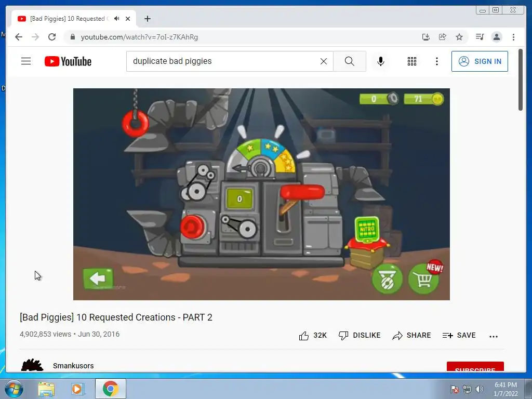Click the video title text
Screen dimensions: 532x399
click(116, 317)
